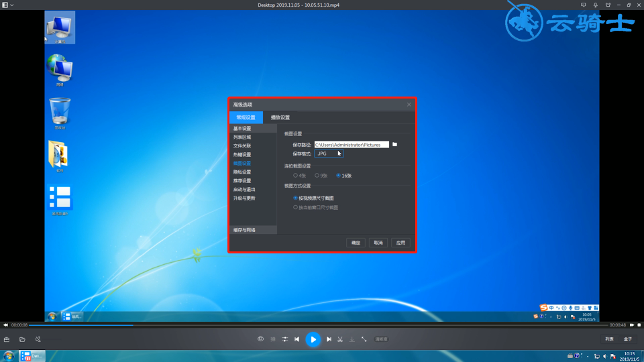The image size is (644, 362).
Task: Click the 取消 button in 高级选项 dialog
Action: pos(378,243)
